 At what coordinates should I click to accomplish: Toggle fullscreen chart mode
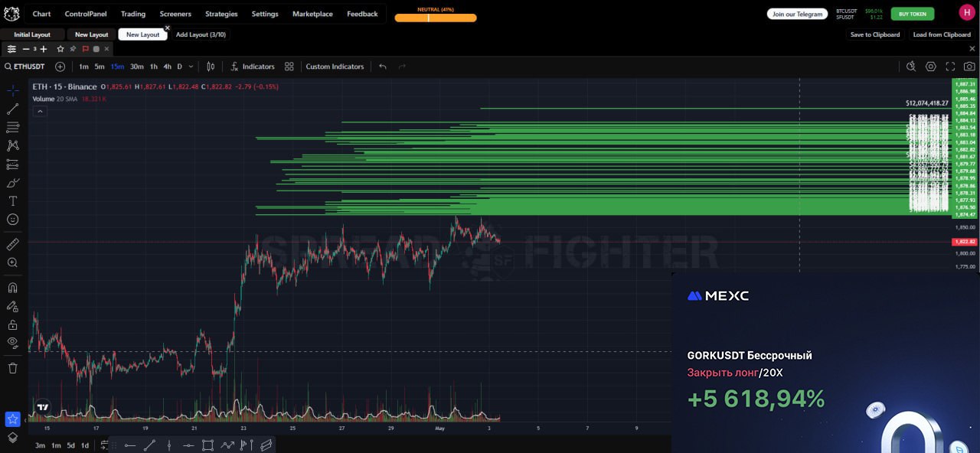950,67
